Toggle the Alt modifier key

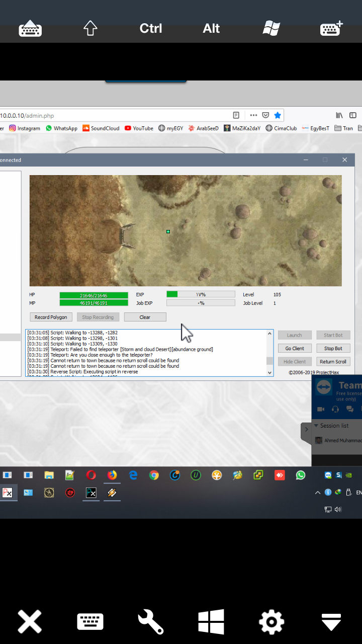211,28
